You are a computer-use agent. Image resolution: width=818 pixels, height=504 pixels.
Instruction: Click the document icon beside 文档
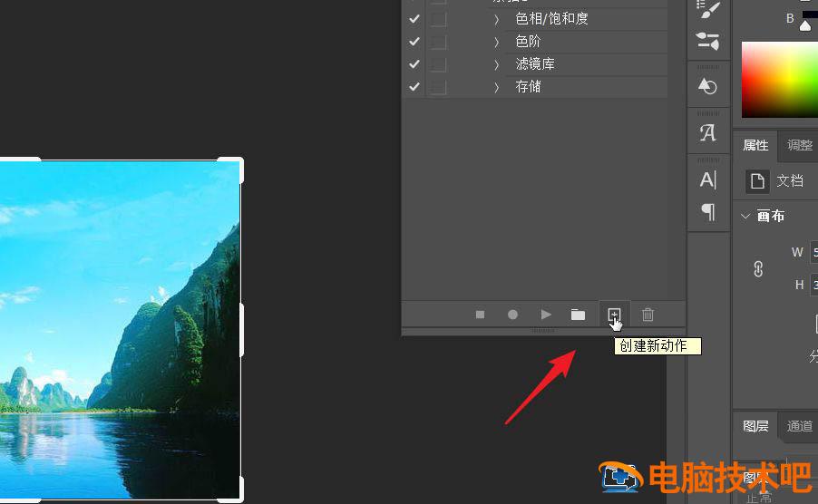[x=757, y=181]
